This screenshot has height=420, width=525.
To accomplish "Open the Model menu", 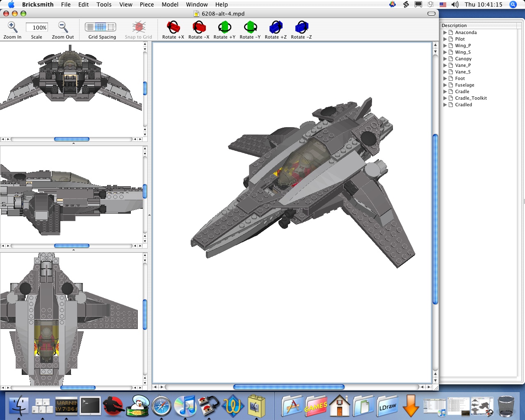I will pos(170,5).
